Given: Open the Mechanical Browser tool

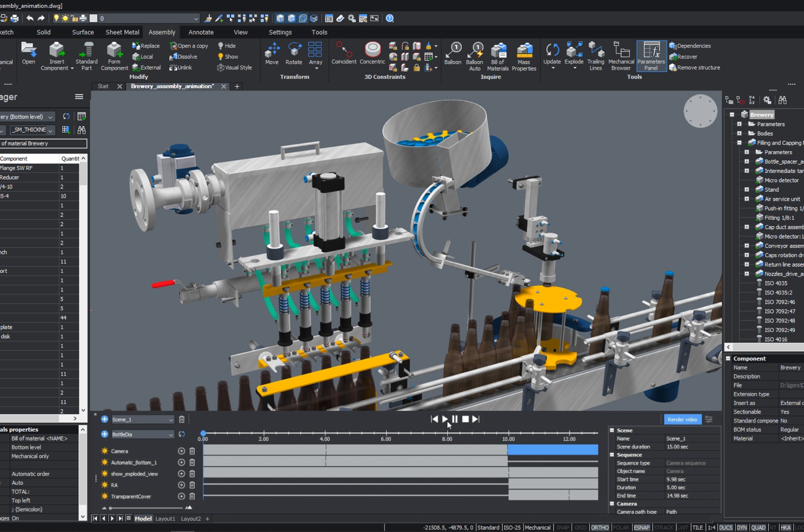Looking at the screenshot, I should click(x=621, y=50).
